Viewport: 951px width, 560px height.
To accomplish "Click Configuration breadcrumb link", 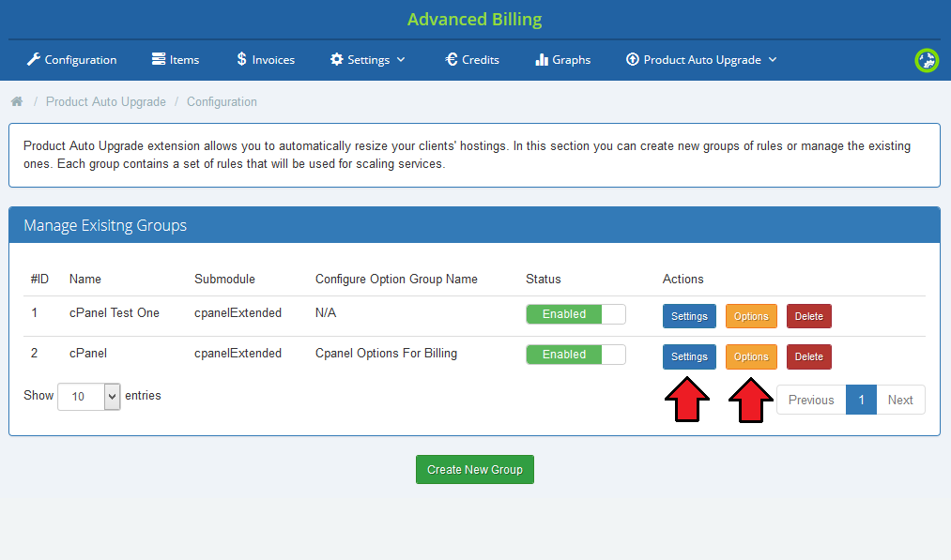I will tap(222, 102).
